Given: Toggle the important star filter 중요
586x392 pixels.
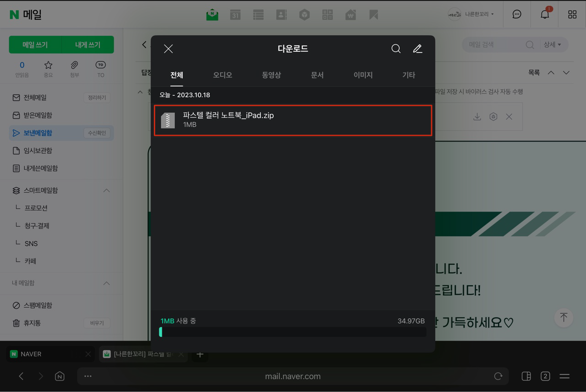Looking at the screenshot, I should 48,69.
